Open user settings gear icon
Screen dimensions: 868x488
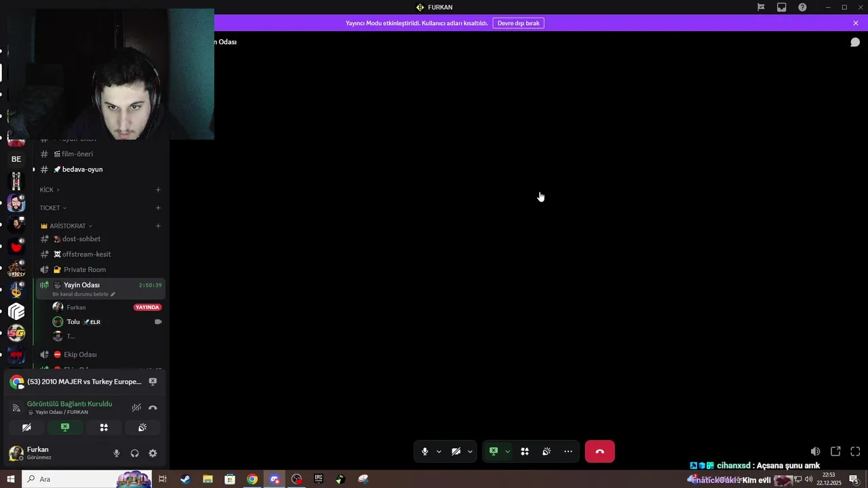point(153,453)
